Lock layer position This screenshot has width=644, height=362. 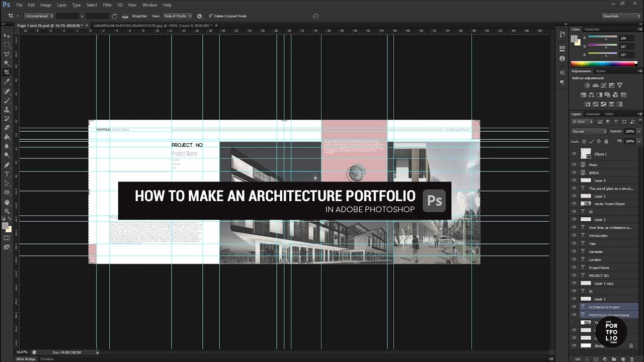click(x=599, y=141)
